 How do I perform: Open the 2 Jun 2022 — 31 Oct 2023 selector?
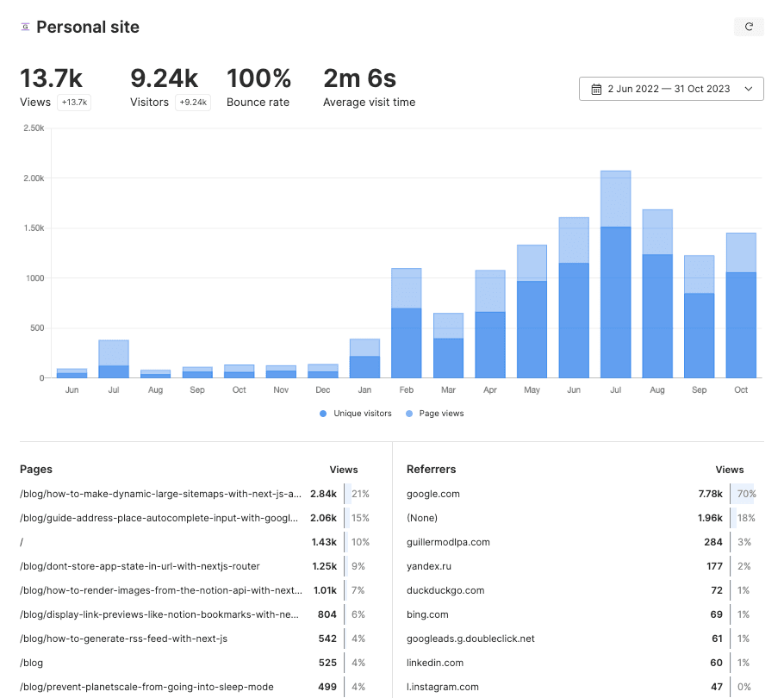pyautogui.click(x=670, y=89)
